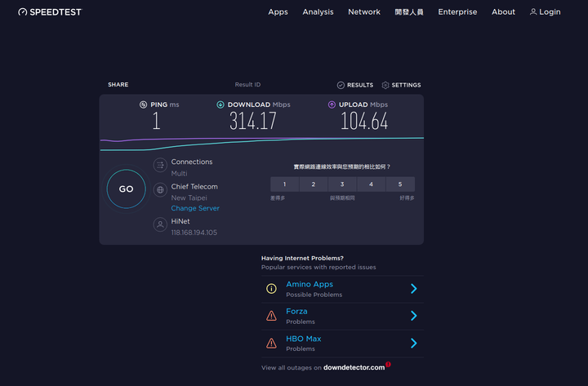
Task: Click the Speedtest logo
Action: point(50,12)
